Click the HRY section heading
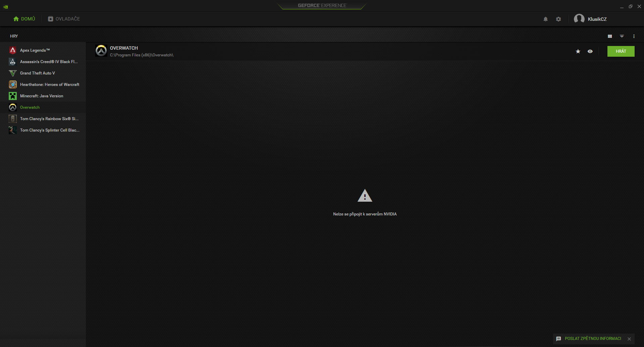Viewport: 644px width, 347px height. 14,36
